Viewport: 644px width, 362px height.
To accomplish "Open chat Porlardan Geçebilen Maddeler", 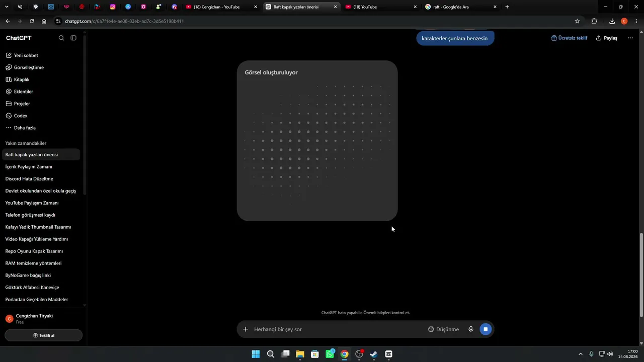I will (x=41, y=300).
